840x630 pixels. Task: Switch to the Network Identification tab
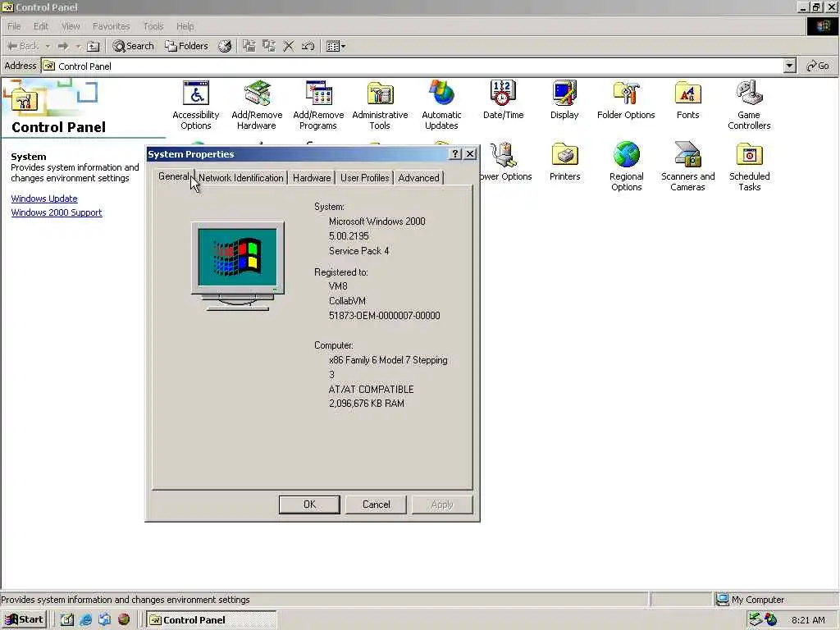pos(240,178)
